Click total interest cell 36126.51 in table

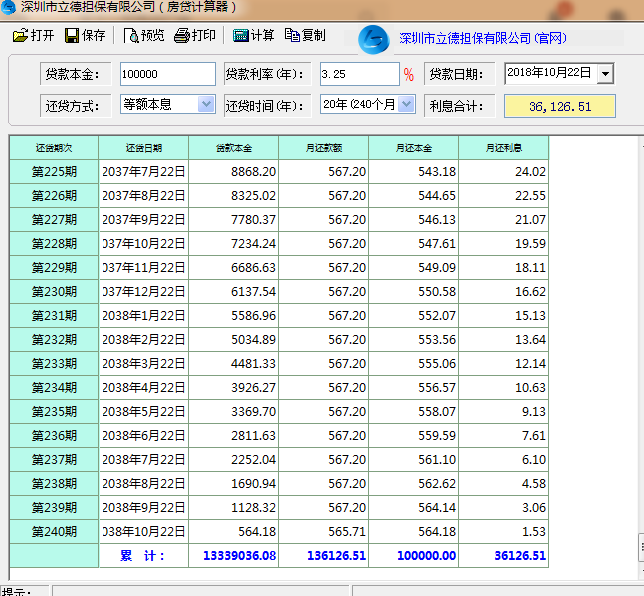(x=504, y=556)
